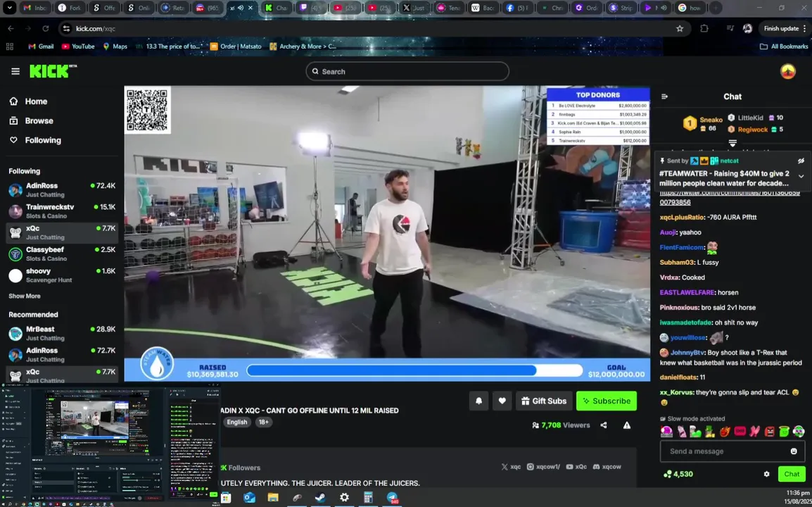812x507 pixels.
Task: Open the Archery & More bookmark
Action: click(x=303, y=46)
